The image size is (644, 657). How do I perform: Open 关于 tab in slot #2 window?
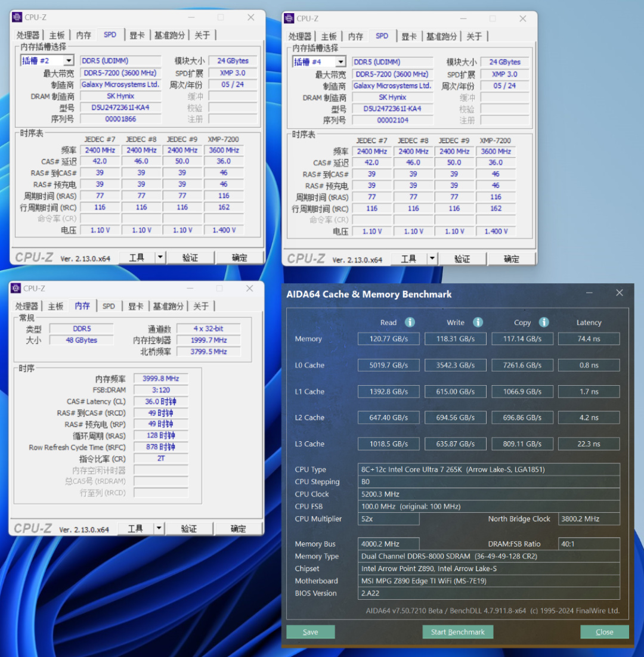point(202,35)
